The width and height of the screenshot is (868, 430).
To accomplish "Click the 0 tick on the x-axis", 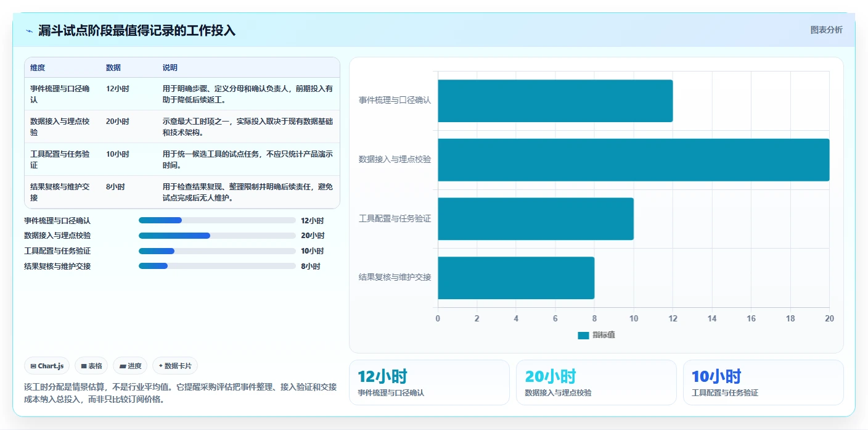I will (x=438, y=319).
